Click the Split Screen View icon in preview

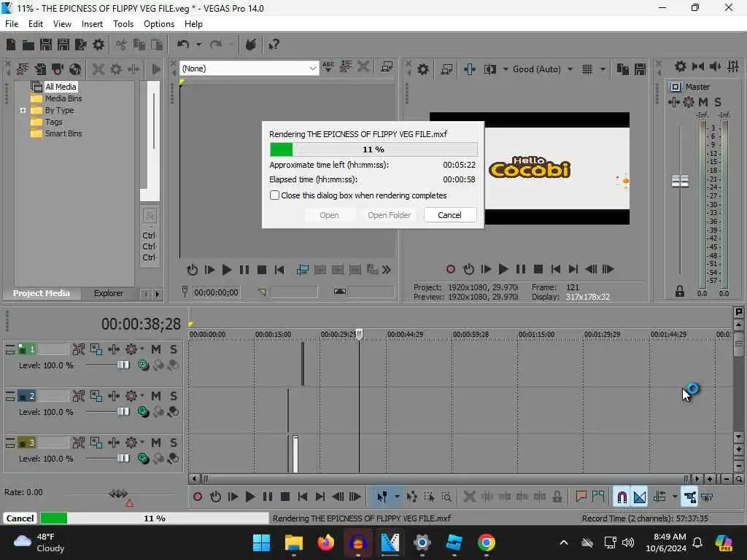click(x=490, y=69)
